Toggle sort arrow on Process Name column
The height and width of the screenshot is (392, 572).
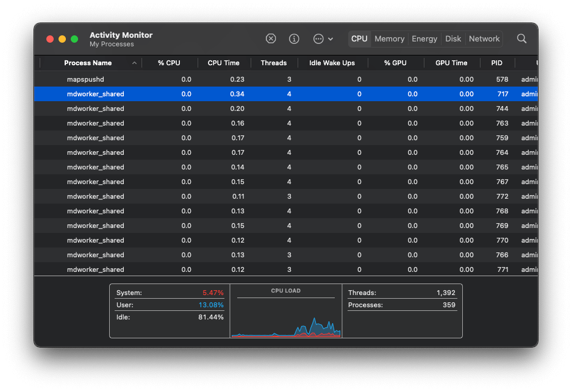(x=134, y=63)
